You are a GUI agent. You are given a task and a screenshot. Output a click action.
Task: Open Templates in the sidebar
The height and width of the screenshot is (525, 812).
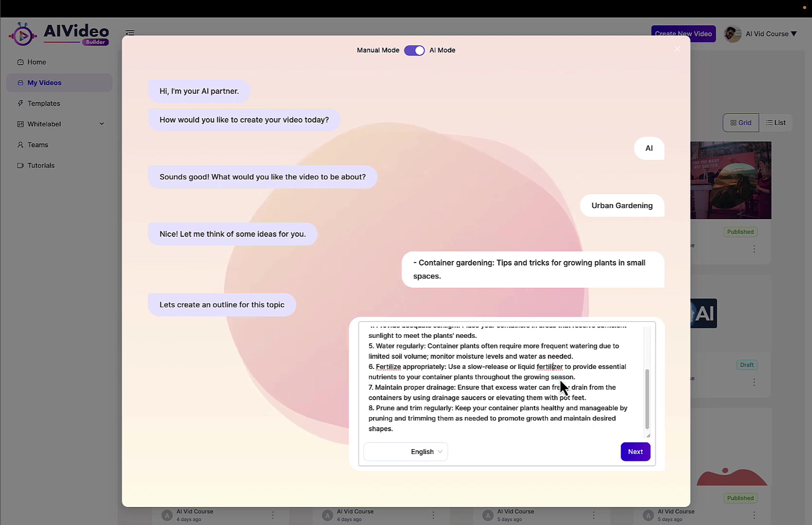pos(59,104)
